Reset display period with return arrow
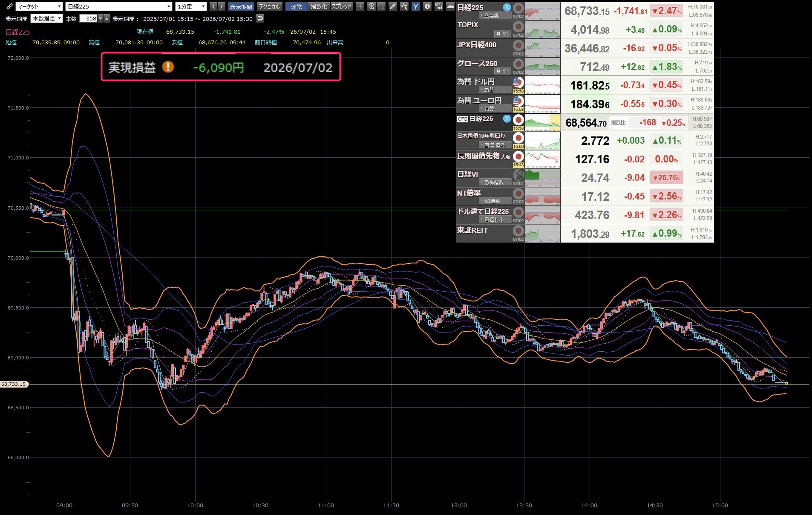The width and height of the screenshot is (812, 515). pos(260,18)
